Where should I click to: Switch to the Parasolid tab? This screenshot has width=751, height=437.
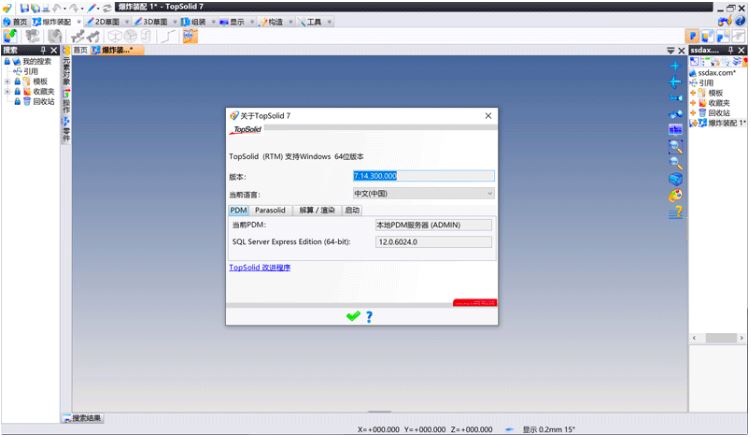[x=270, y=210]
